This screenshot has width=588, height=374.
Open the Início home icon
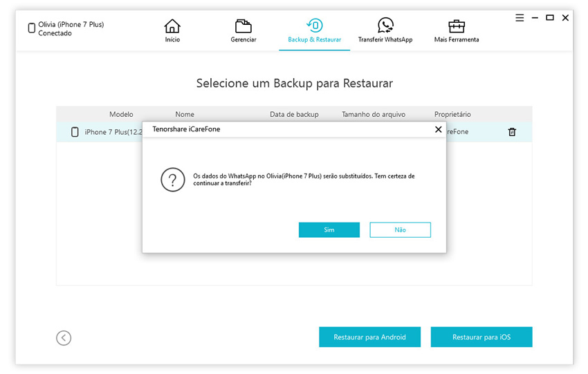click(172, 26)
